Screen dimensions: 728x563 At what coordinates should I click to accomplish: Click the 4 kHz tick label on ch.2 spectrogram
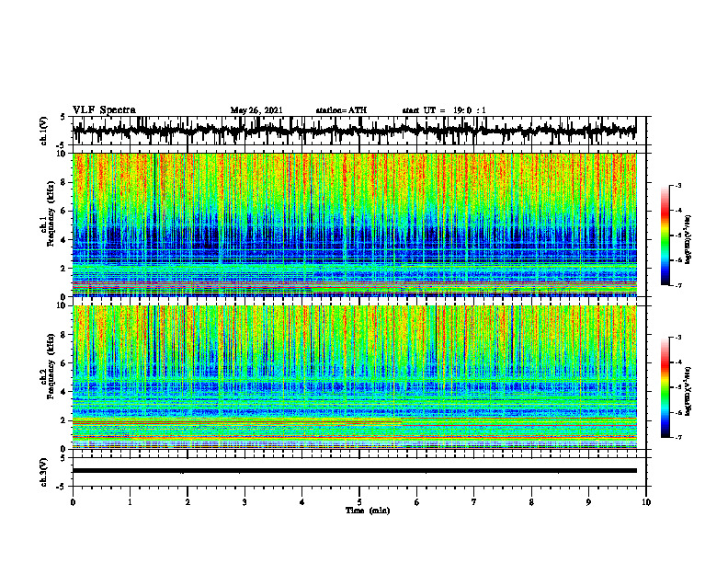(x=63, y=392)
